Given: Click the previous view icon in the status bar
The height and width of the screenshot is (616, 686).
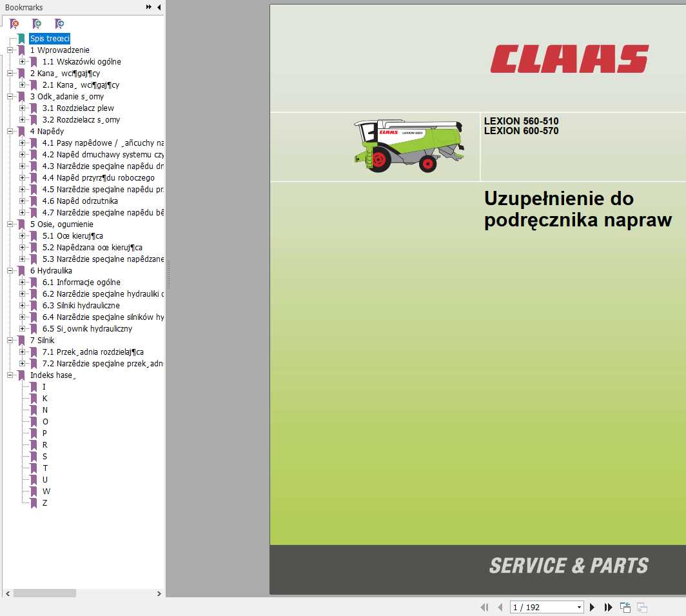Looking at the screenshot, I should click(x=625, y=607).
